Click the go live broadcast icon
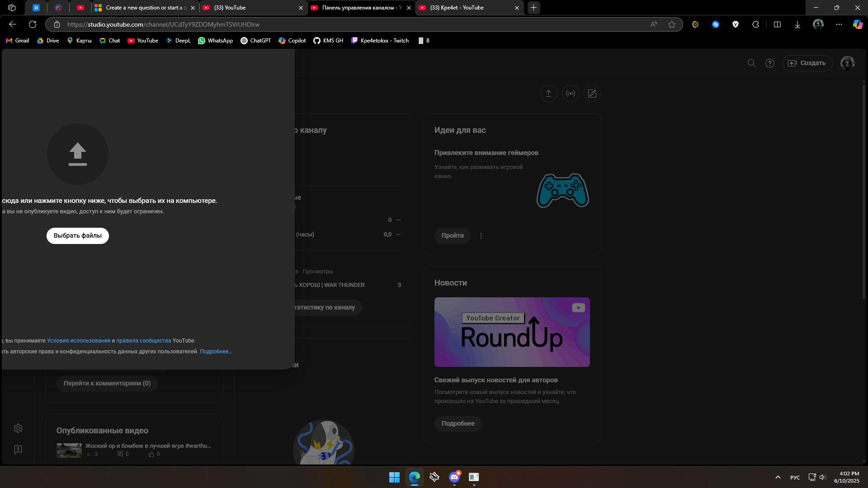This screenshot has width=868, height=488. click(x=571, y=94)
